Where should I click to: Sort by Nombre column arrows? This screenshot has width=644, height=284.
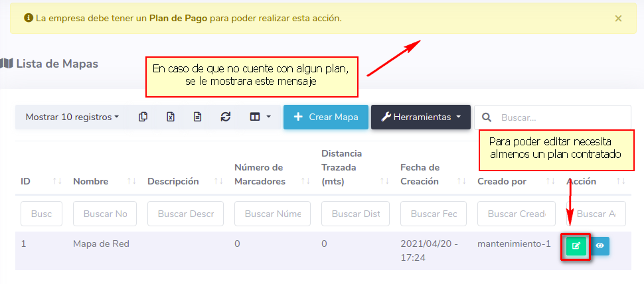(x=131, y=181)
